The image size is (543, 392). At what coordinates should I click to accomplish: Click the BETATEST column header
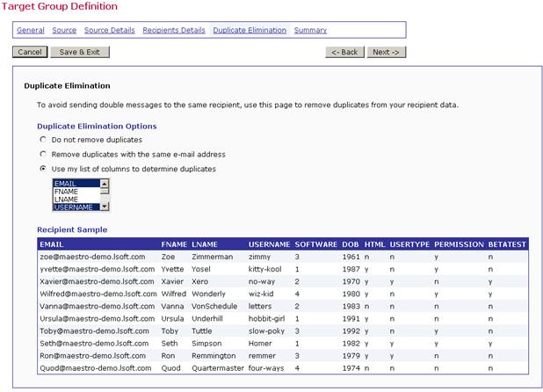point(507,244)
